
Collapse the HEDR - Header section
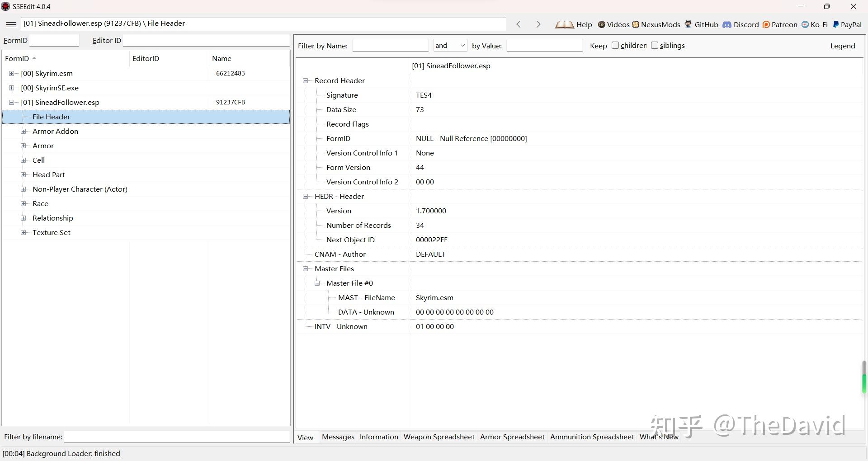[306, 196]
